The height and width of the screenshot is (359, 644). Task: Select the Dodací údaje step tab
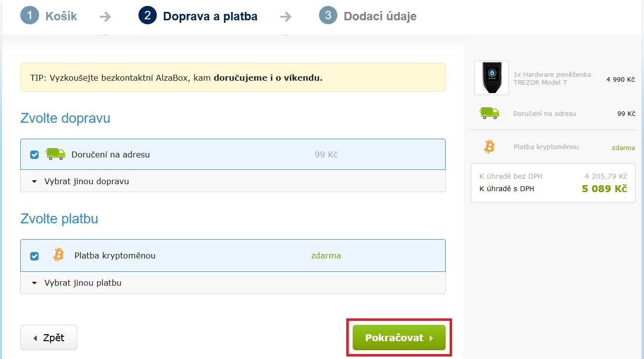[380, 16]
